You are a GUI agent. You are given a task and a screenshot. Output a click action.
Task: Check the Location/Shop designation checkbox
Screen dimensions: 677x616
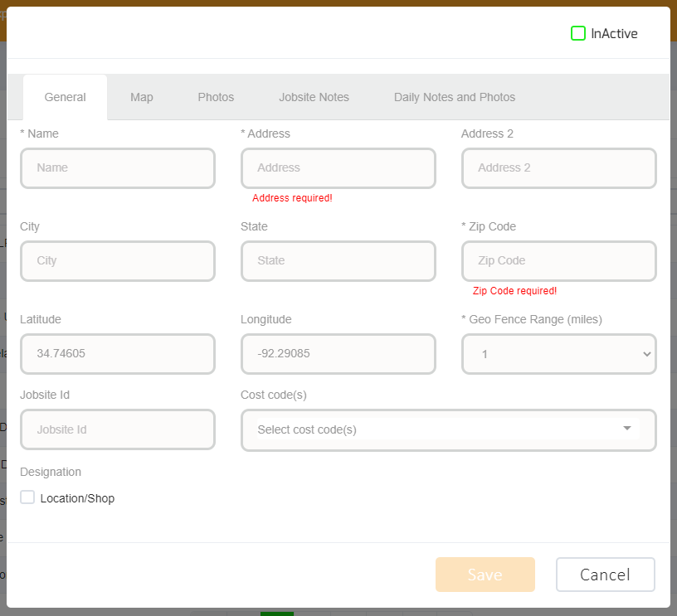[x=27, y=497]
